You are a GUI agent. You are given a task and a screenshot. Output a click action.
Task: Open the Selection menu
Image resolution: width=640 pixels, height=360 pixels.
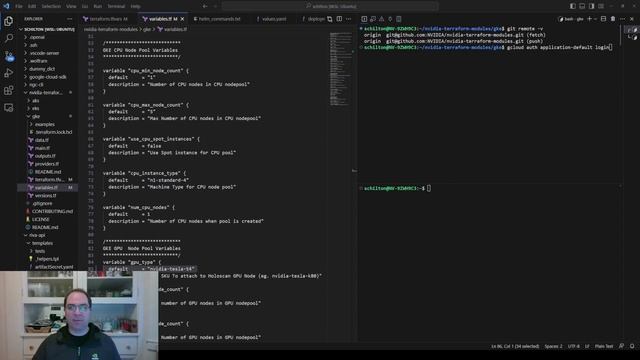(x=51, y=6)
